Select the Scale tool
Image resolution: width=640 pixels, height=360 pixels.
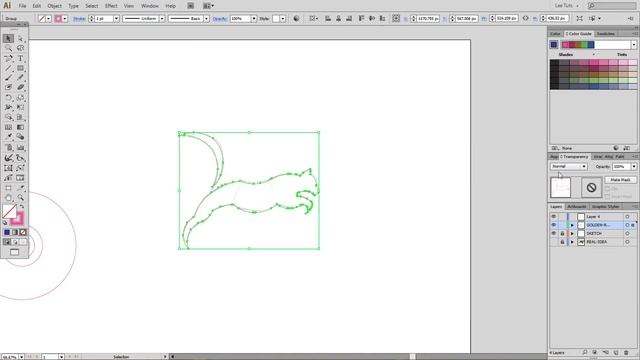tap(20, 98)
